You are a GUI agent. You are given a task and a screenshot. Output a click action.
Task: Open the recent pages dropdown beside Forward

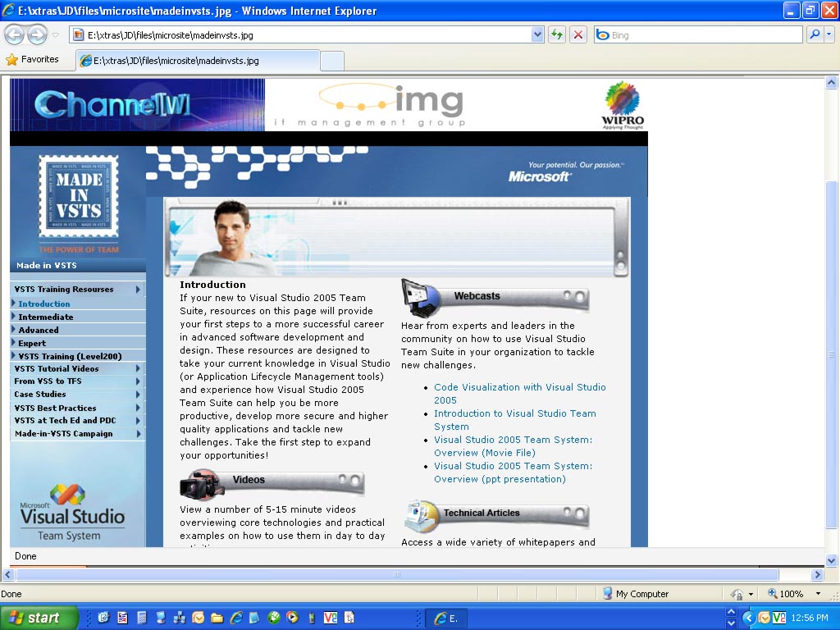55,35
